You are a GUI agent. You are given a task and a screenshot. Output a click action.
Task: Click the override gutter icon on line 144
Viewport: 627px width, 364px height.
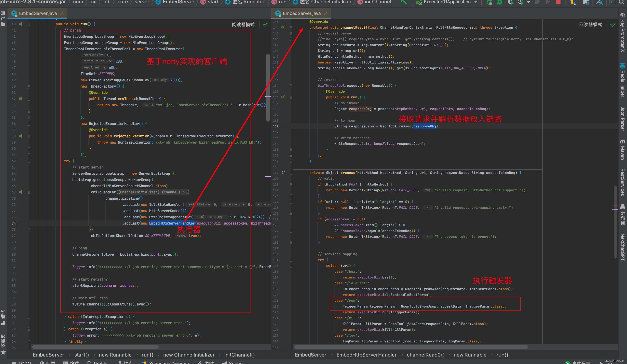pyautogui.click(x=283, y=27)
